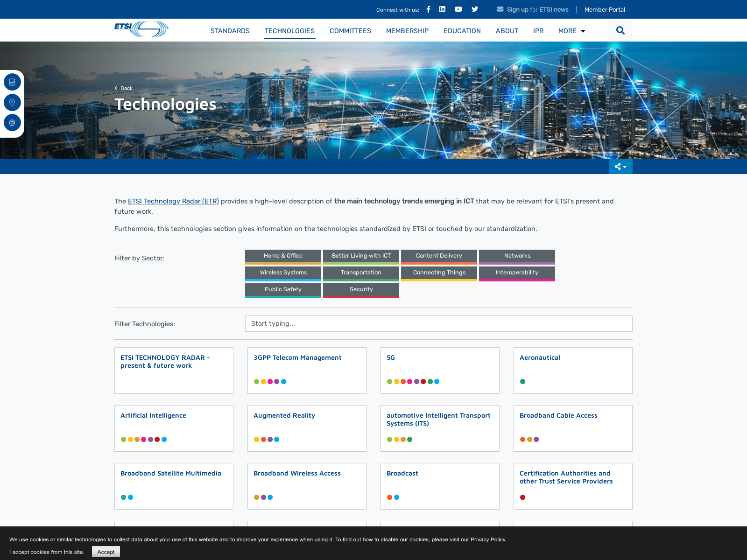Viewport: 747px width, 560px height.
Task: Click the location pin sidebar icon
Action: (12, 102)
